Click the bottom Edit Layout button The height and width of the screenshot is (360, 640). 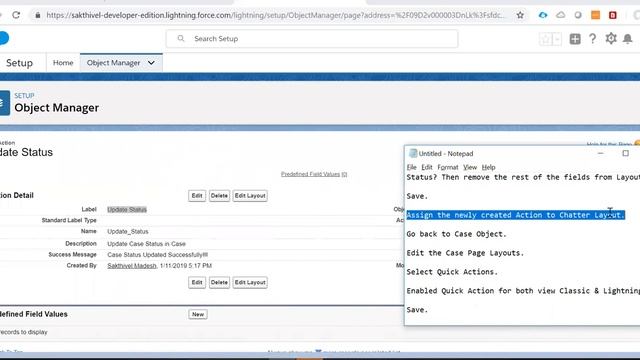pos(250,282)
